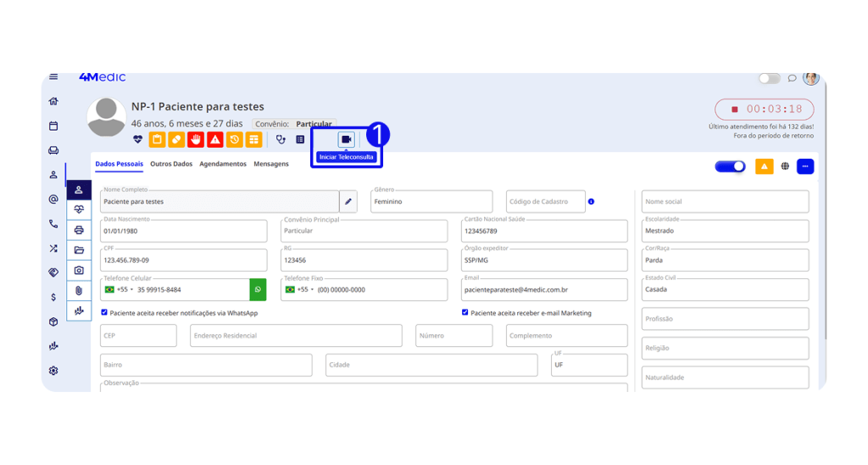
Task: Open the +55 country code for Telefone Fixo
Action: [x=299, y=289]
